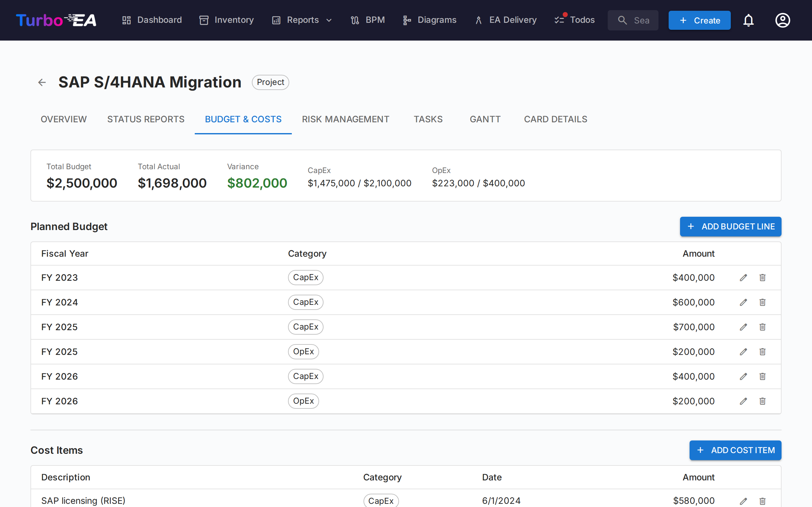The height and width of the screenshot is (507, 812).
Task: Click the Add Budget Line button
Action: 730,227
